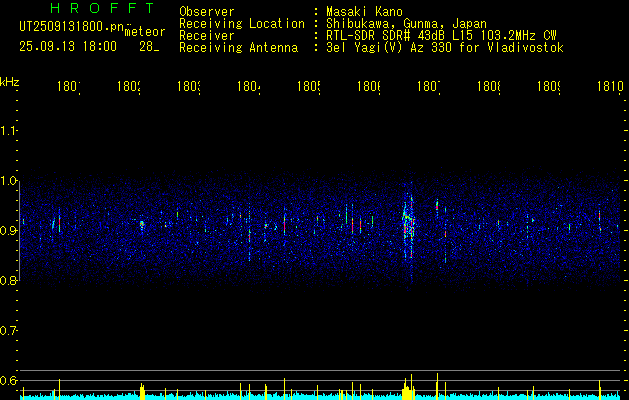Click the 0.8 frequency axis label
Screen dimensions: 629x400
coord(8,280)
